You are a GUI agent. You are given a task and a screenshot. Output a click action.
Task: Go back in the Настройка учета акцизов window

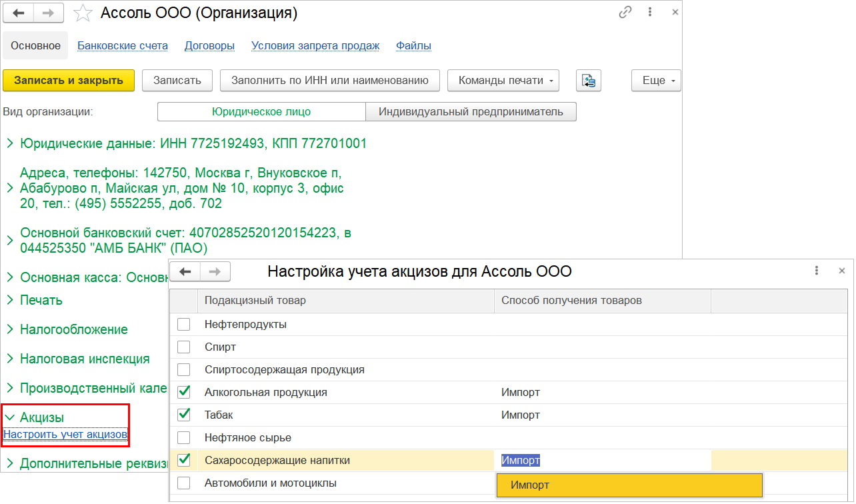coord(185,271)
